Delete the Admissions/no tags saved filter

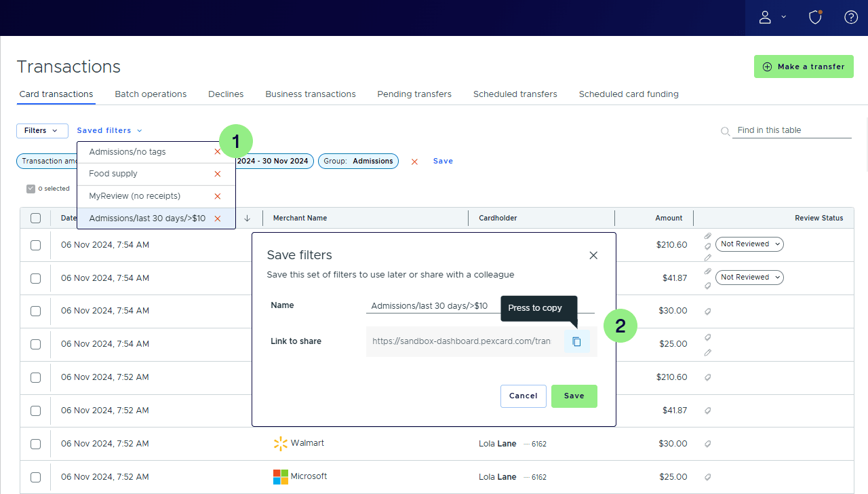coord(218,152)
